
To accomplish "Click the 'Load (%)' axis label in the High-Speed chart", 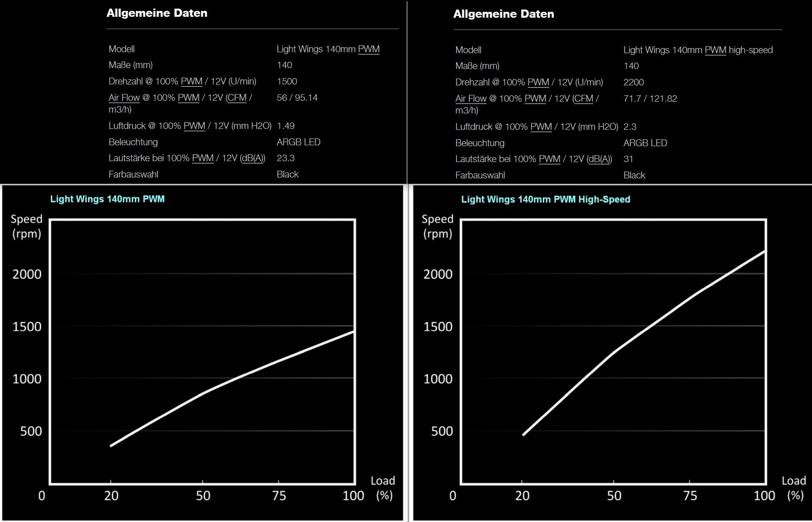I will [x=794, y=488].
